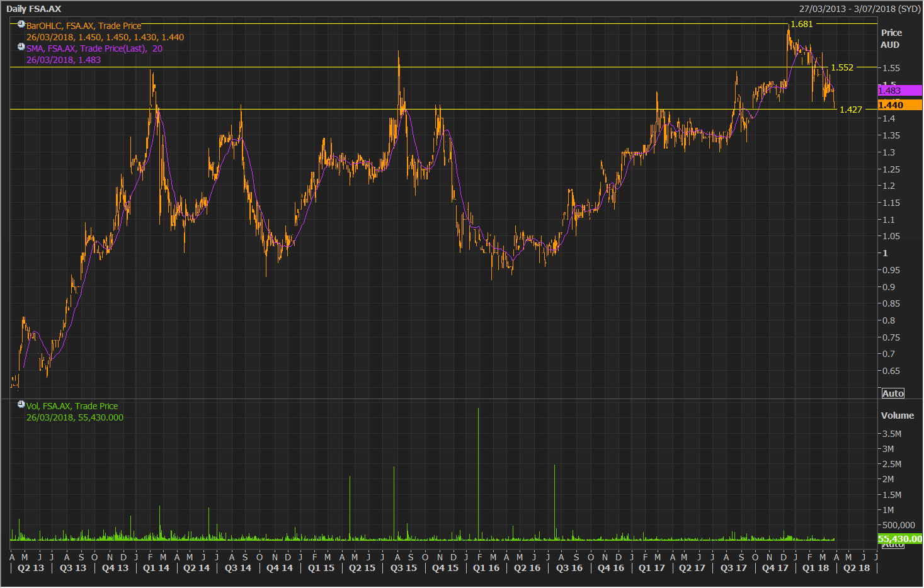The image size is (924, 588).
Task: Click the 'Q1 14' quarter label
Action: (156, 568)
